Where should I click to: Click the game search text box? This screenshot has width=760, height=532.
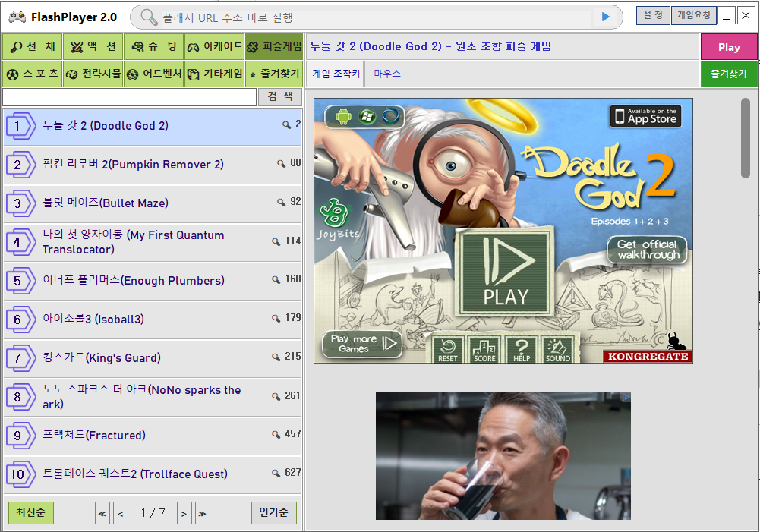point(129,97)
